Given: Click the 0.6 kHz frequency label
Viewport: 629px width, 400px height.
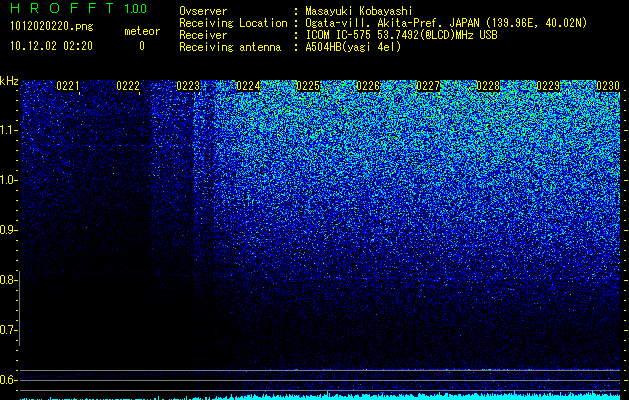Looking at the screenshot, I should click(7, 380).
